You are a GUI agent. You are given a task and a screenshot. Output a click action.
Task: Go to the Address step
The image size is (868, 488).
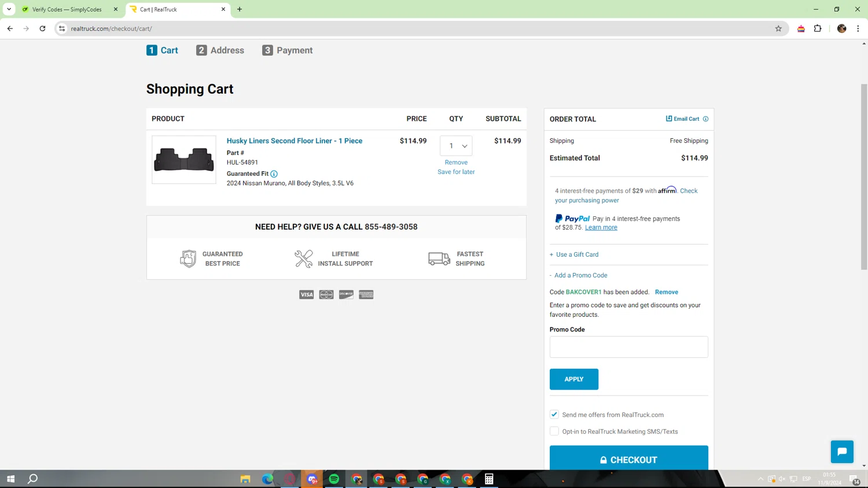point(220,50)
